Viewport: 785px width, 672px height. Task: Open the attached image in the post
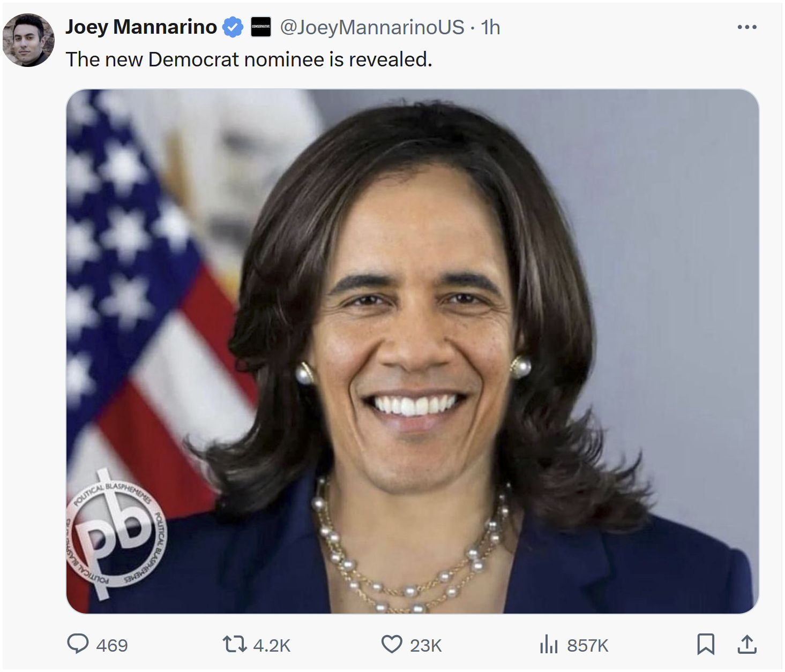(x=412, y=321)
